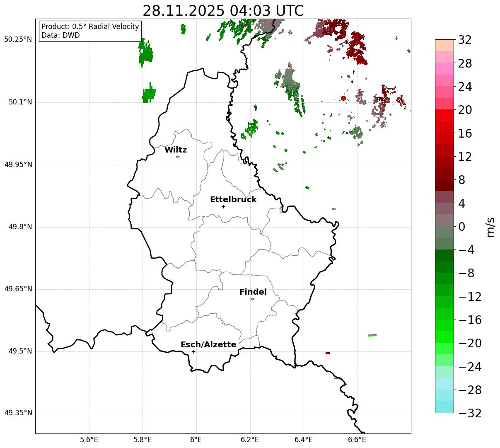Click the 49.95°N latitude label
Screen dimensions: 500x448
pyautogui.click(x=18, y=165)
